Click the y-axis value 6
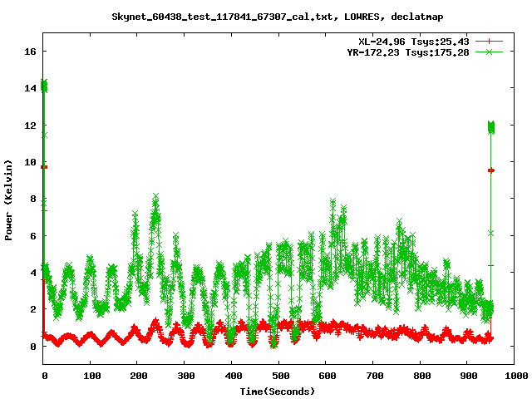This screenshot has width=532, height=399. point(33,236)
